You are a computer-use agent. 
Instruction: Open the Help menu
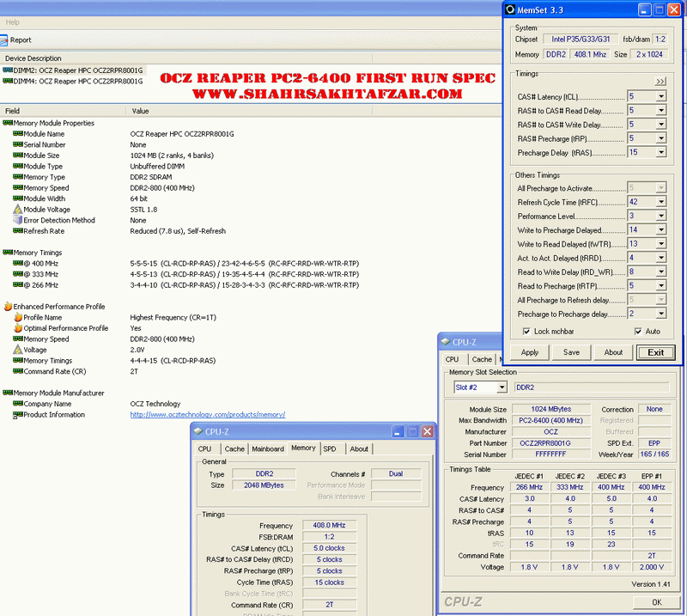[12, 22]
